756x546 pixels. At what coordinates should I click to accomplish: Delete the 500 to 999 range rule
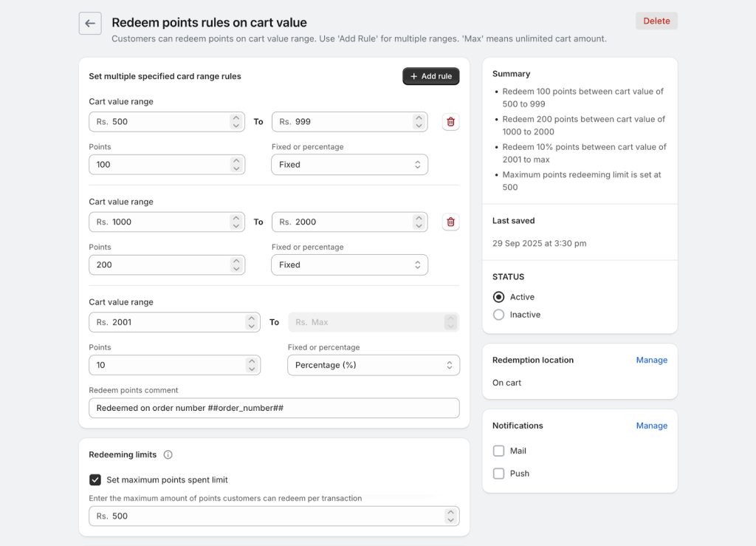450,122
